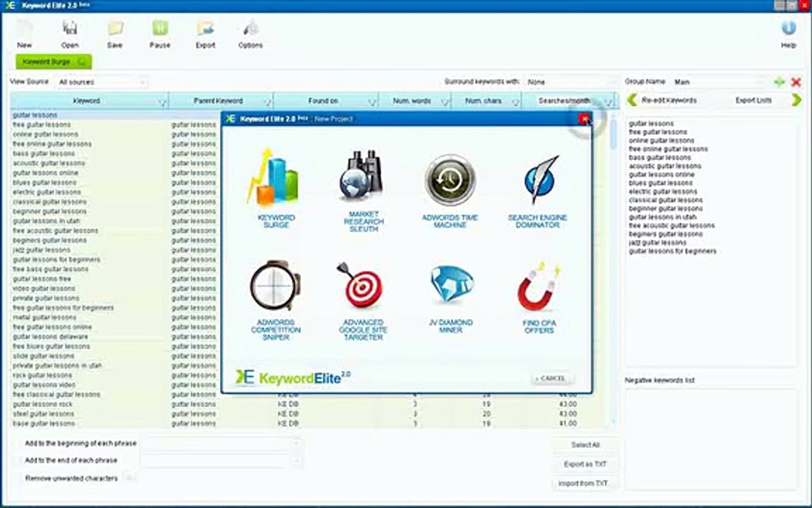Toggle the Add to the beginning checkbox
Viewport: 812px width, 508px height.
tap(18, 444)
